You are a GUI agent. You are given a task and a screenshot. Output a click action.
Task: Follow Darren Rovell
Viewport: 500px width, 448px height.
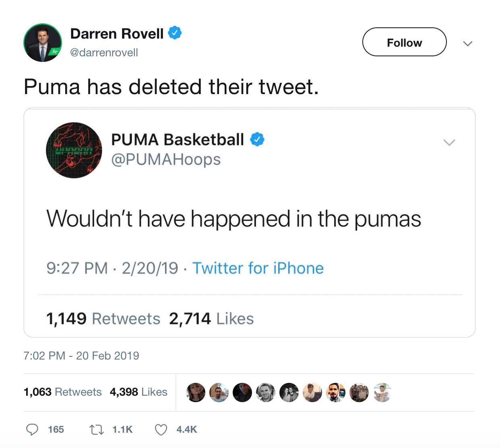tap(405, 42)
